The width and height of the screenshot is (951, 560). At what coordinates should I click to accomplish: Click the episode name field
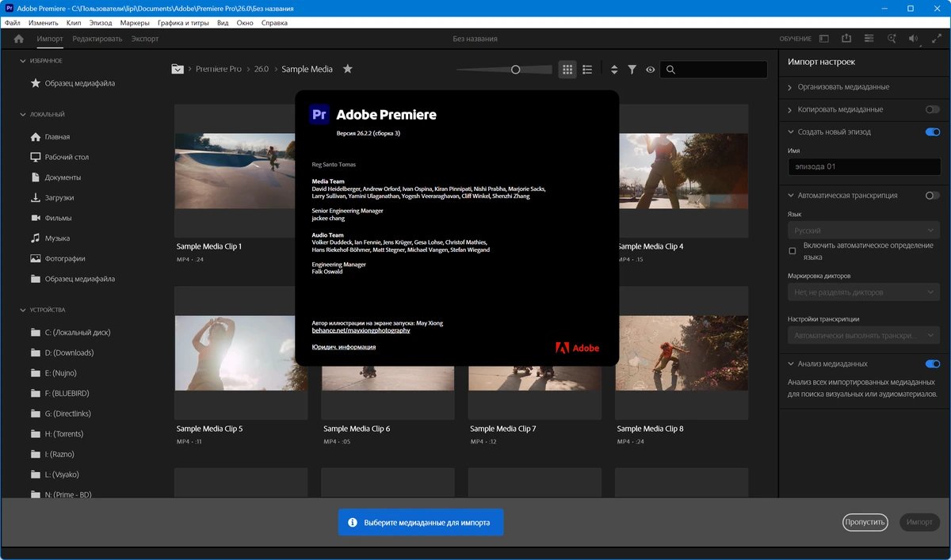(864, 166)
